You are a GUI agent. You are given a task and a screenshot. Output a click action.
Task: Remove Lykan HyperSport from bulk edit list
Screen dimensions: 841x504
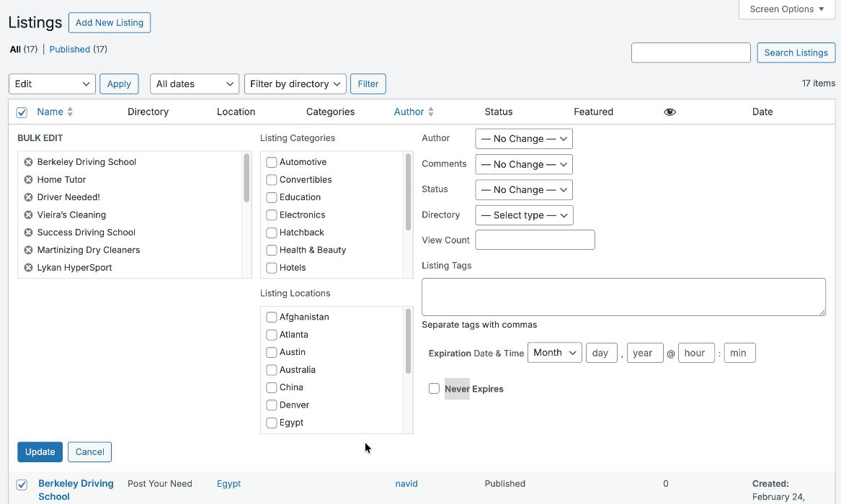coord(29,268)
